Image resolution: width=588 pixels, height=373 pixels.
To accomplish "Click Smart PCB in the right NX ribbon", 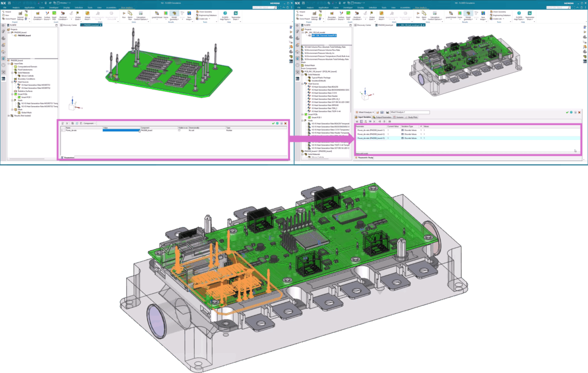I will [348, 15].
